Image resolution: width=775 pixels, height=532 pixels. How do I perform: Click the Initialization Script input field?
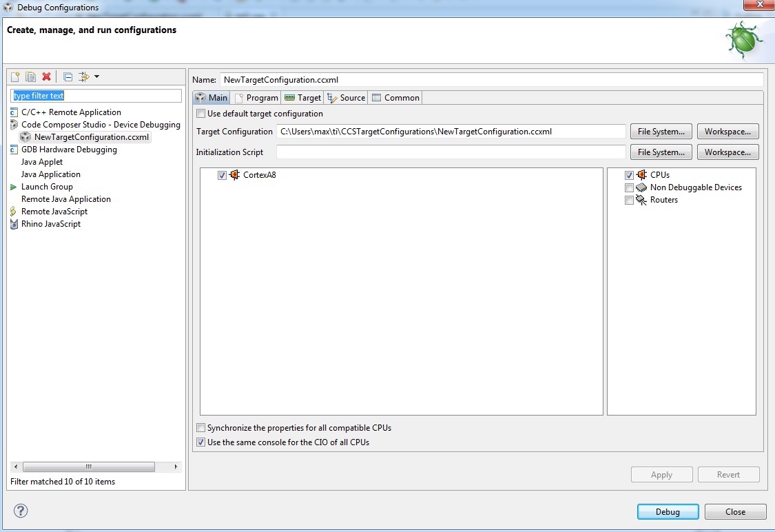pos(451,152)
